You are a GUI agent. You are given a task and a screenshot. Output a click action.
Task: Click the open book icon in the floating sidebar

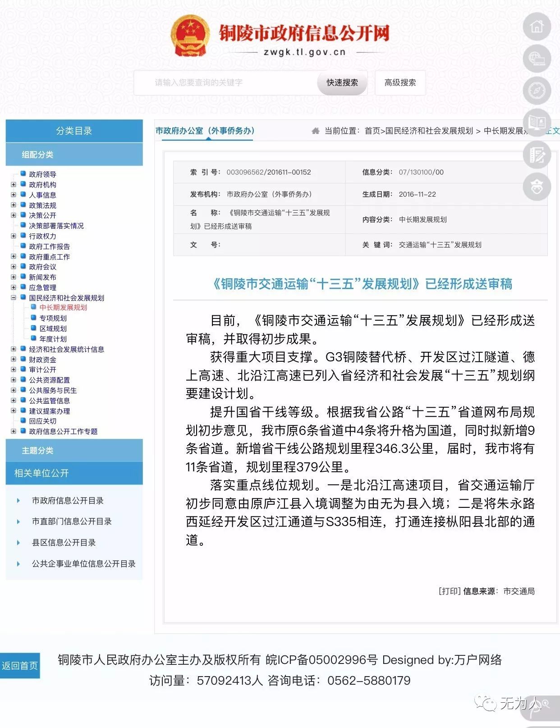537,123
